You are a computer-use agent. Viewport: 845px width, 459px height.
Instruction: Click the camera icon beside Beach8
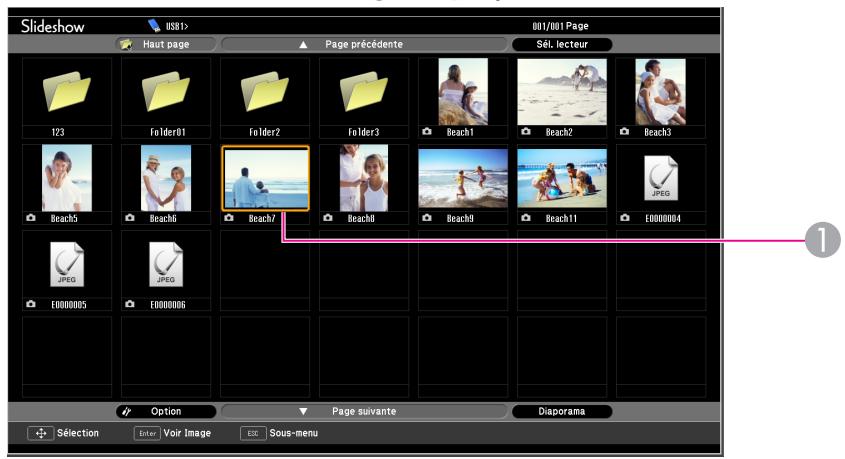pyautogui.click(x=328, y=217)
